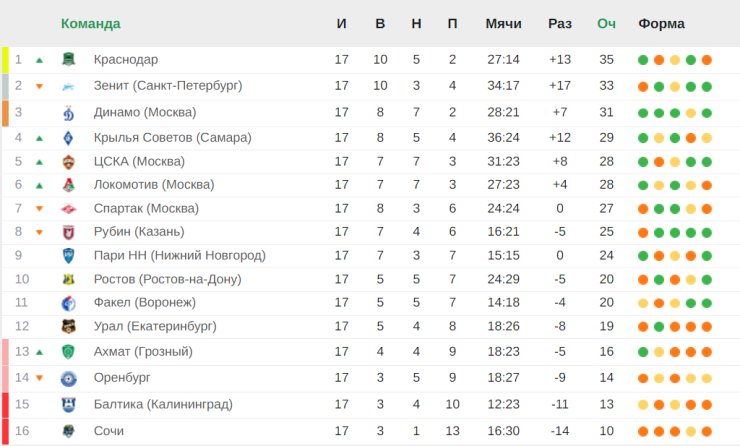The height and width of the screenshot is (446, 740).
Task: Click the Rubin Kazan club crest
Action: pyautogui.click(x=69, y=232)
